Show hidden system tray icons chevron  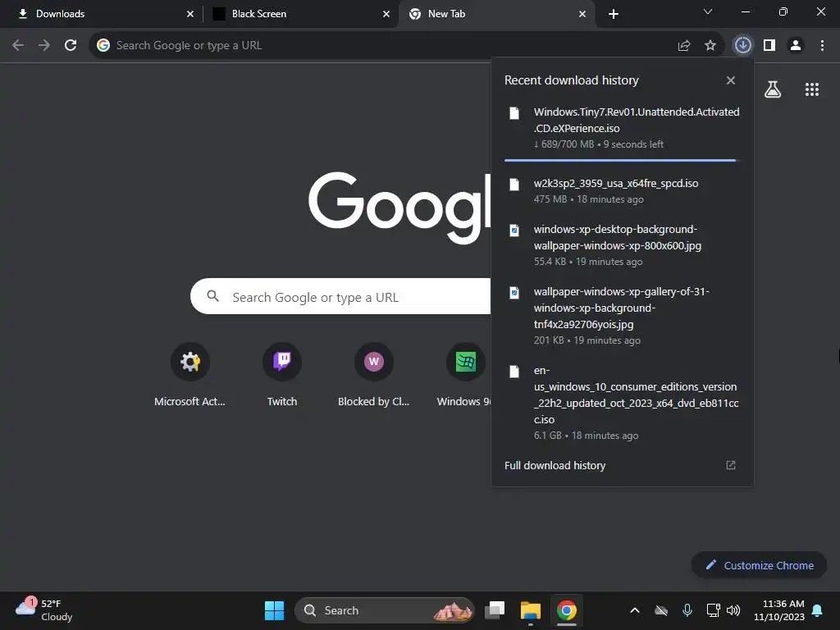pos(635,610)
